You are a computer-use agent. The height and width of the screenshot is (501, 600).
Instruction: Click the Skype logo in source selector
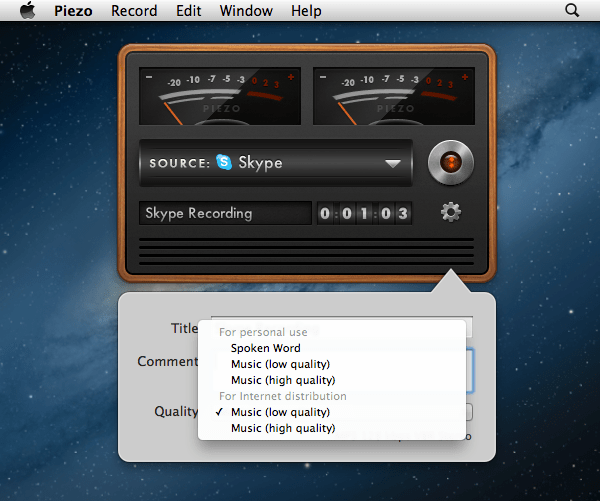coord(224,162)
